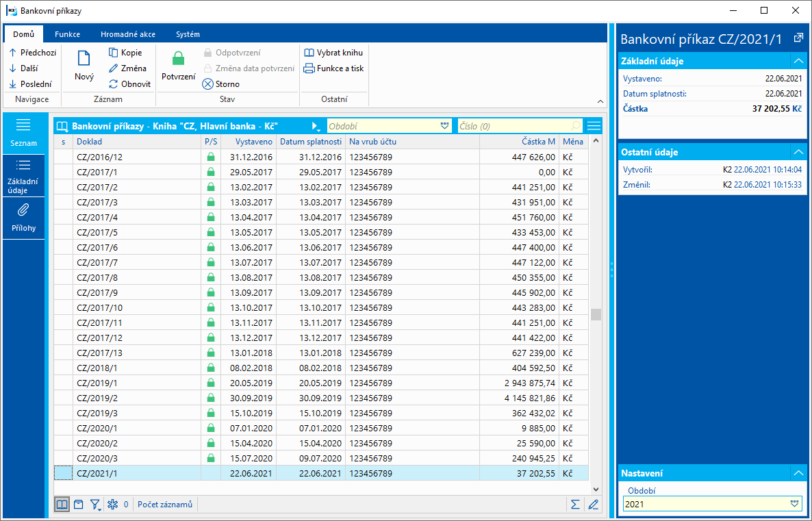
Task: Pop out the Bankovní příkaz preview panel
Action: (x=798, y=38)
